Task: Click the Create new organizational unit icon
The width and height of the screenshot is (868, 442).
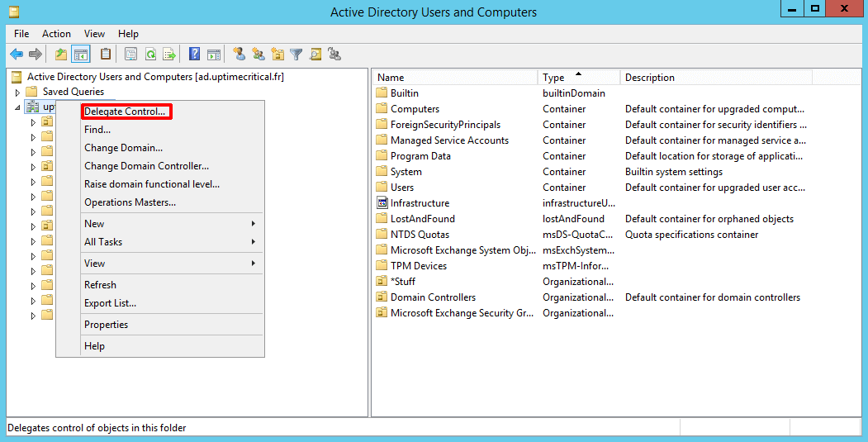Action: click(x=277, y=54)
